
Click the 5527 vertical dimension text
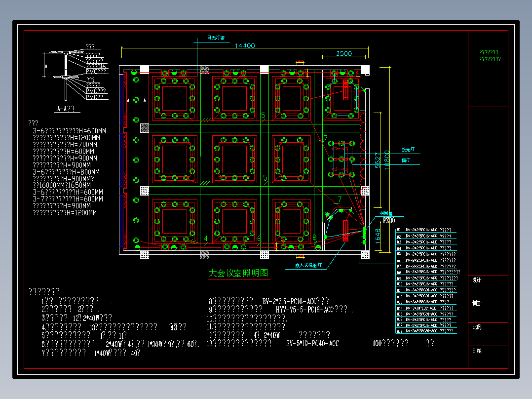click(377, 160)
